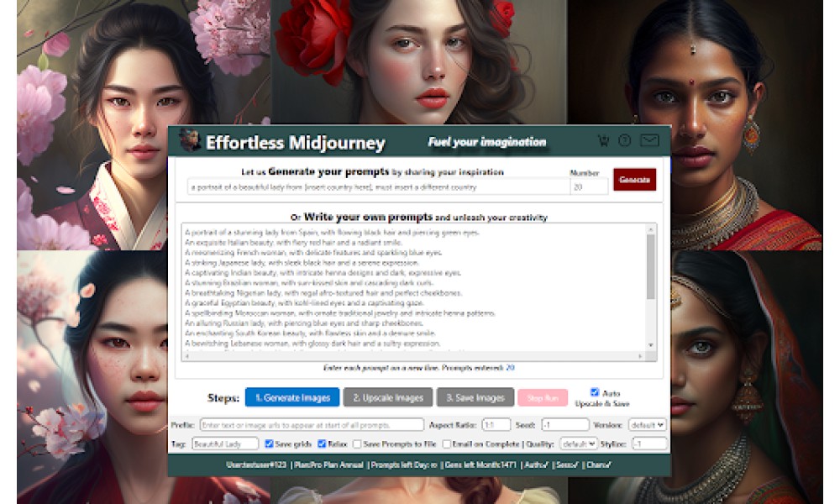This screenshot has height=504, width=840.
Task: Click the prompts scrollbar down arrow
Action: [650, 345]
